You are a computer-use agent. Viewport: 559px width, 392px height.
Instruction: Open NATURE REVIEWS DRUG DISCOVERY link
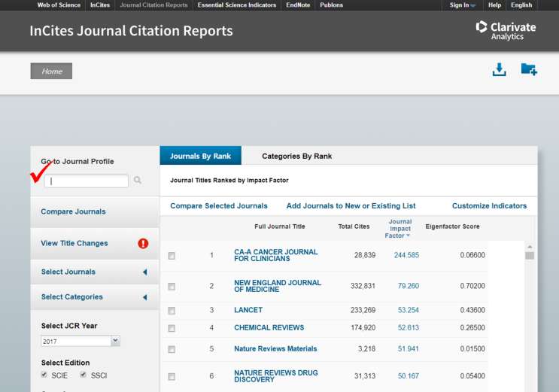pyautogui.click(x=276, y=376)
